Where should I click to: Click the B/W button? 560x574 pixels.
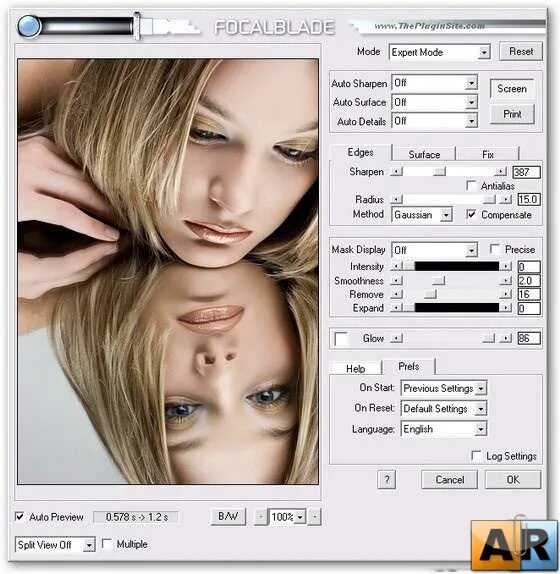click(228, 517)
